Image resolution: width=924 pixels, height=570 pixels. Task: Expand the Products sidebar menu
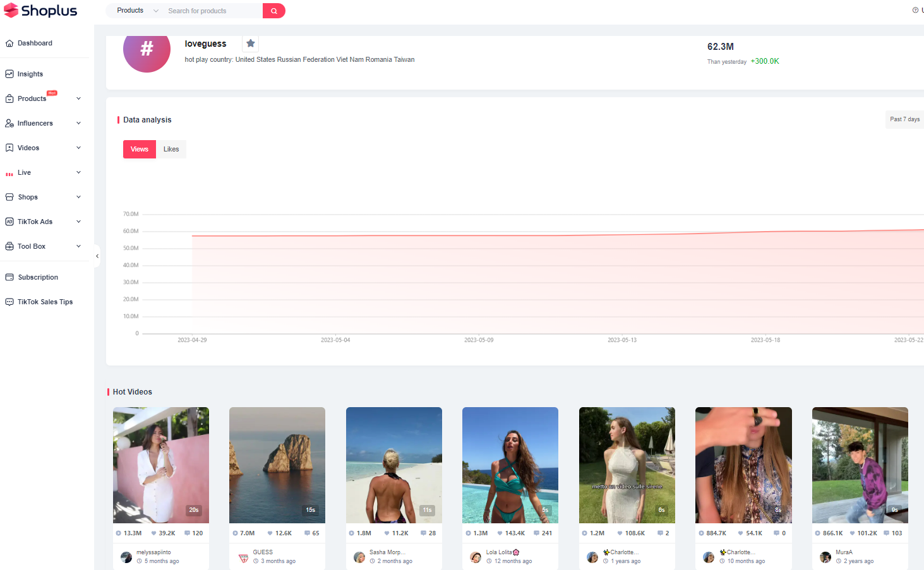(x=78, y=98)
